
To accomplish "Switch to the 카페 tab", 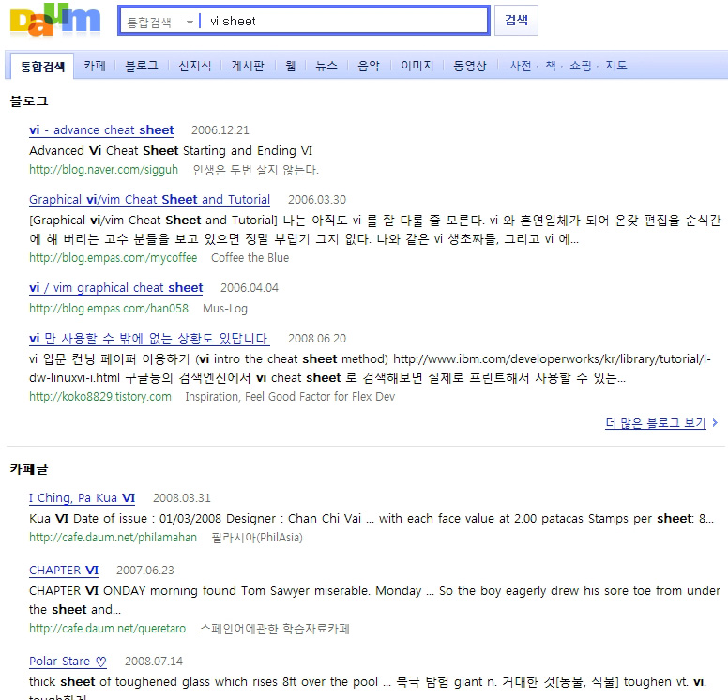I will pyautogui.click(x=95, y=66).
